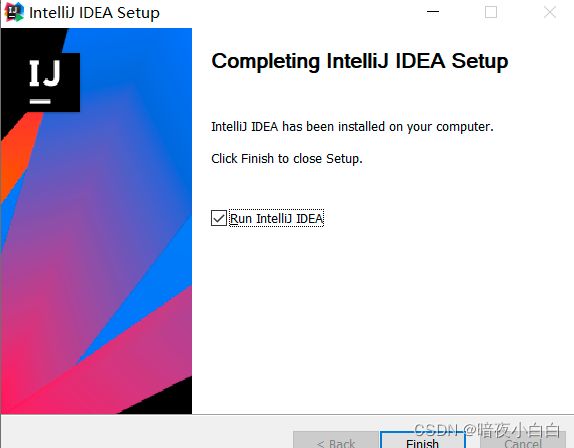Click the 'Click Finish to close Setup' text
Image resolution: width=574 pixels, height=448 pixels.
tap(287, 158)
